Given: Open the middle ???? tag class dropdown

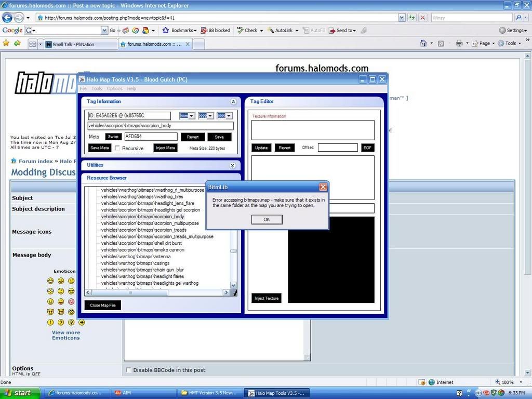Looking at the screenshot, I should (210, 116).
